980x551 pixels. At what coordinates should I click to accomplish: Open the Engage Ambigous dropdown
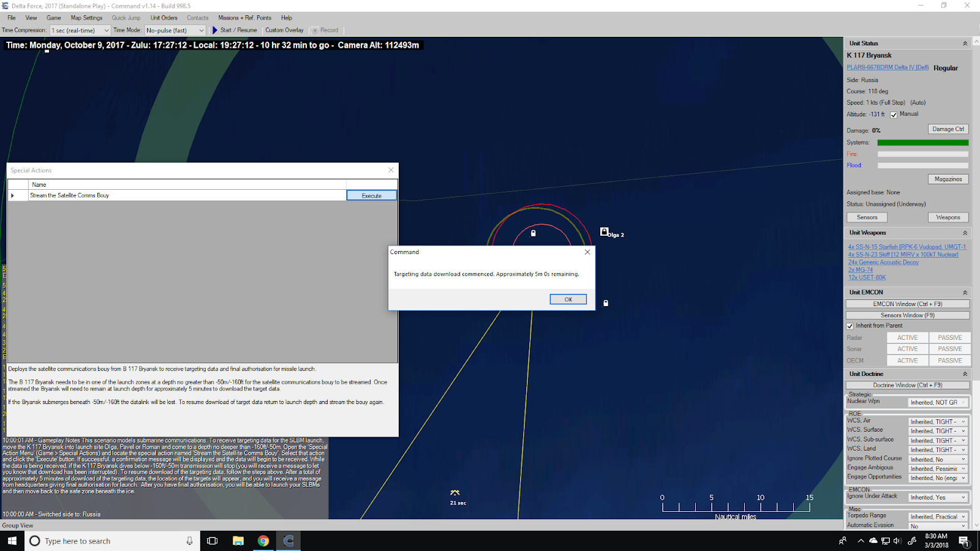click(x=938, y=469)
